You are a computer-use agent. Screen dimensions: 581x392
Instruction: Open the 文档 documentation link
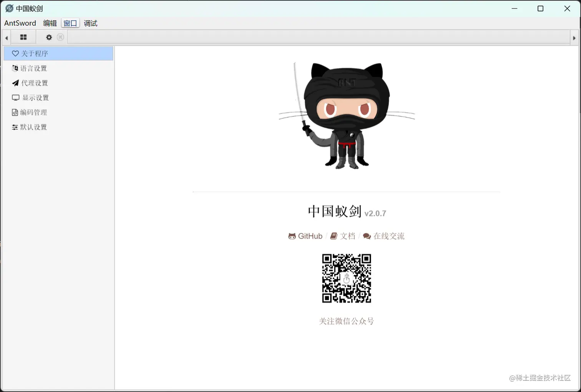[343, 236]
